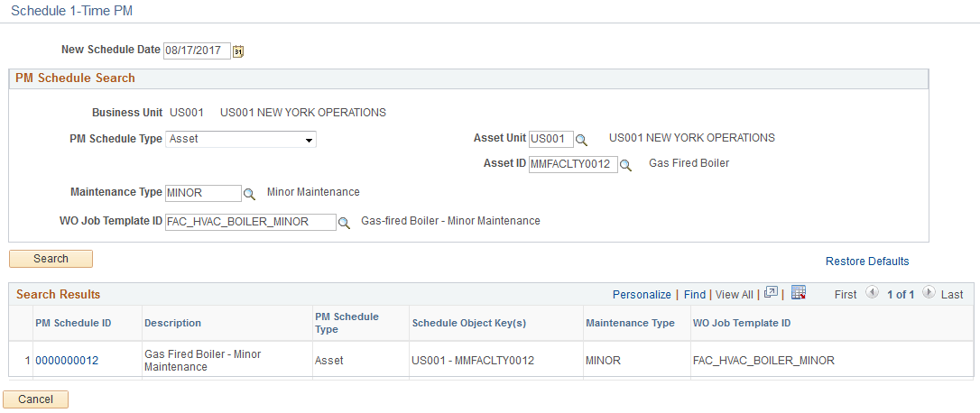The height and width of the screenshot is (413, 980).
Task: Click the Maintenance Type input field
Action: (203, 194)
